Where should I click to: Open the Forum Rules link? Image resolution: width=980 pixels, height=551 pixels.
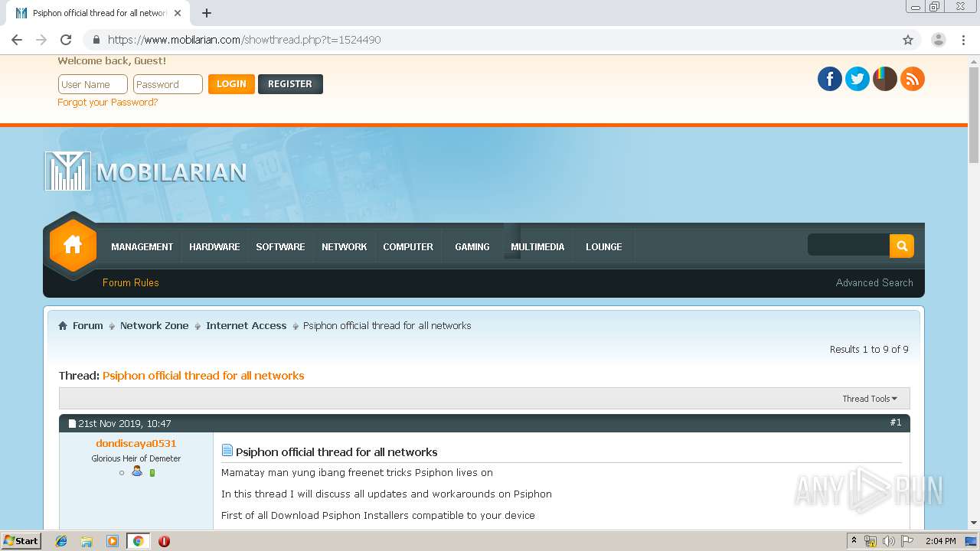(131, 282)
